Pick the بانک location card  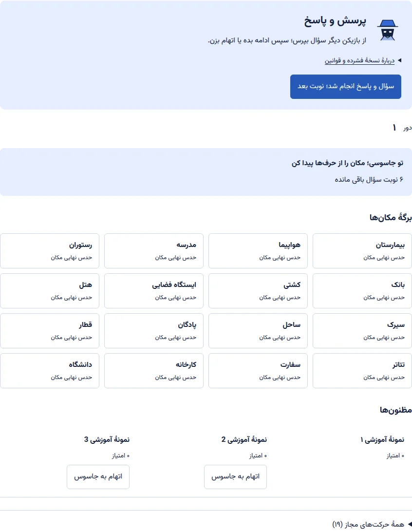(362, 291)
